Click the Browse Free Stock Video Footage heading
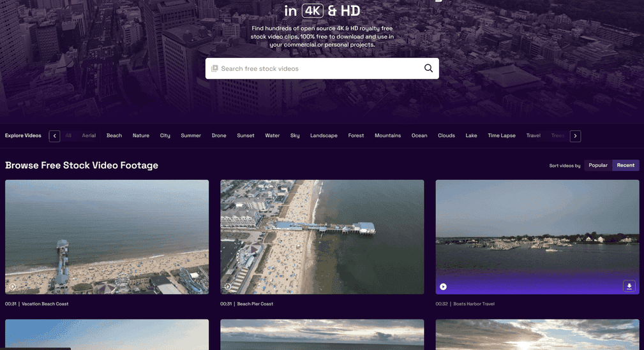The width and height of the screenshot is (644, 350). pos(82,165)
